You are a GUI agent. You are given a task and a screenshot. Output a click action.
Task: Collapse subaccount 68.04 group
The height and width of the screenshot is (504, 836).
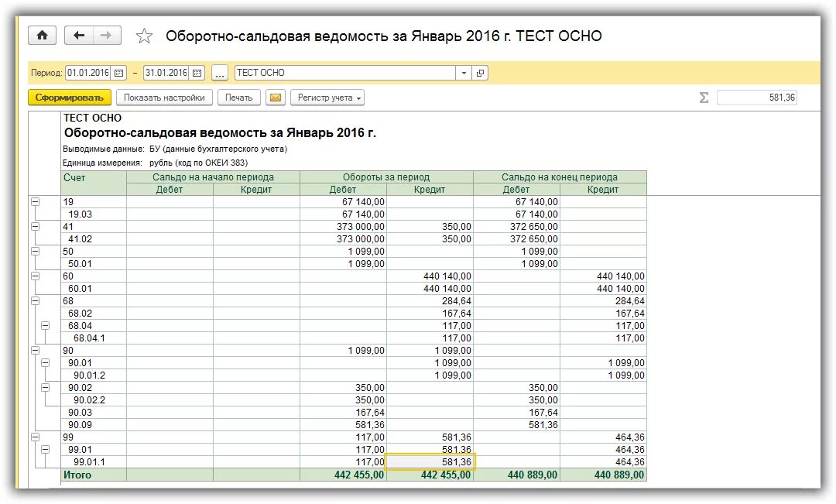tap(46, 326)
